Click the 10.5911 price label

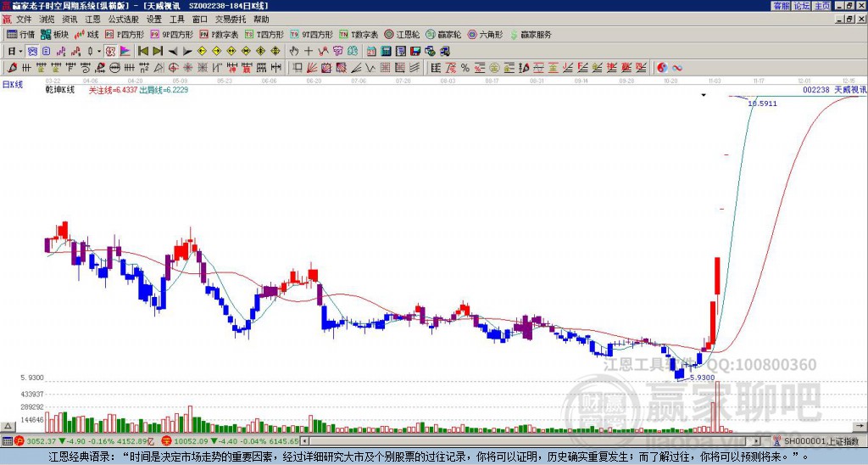pyautogui.click(x=762, y=103)
